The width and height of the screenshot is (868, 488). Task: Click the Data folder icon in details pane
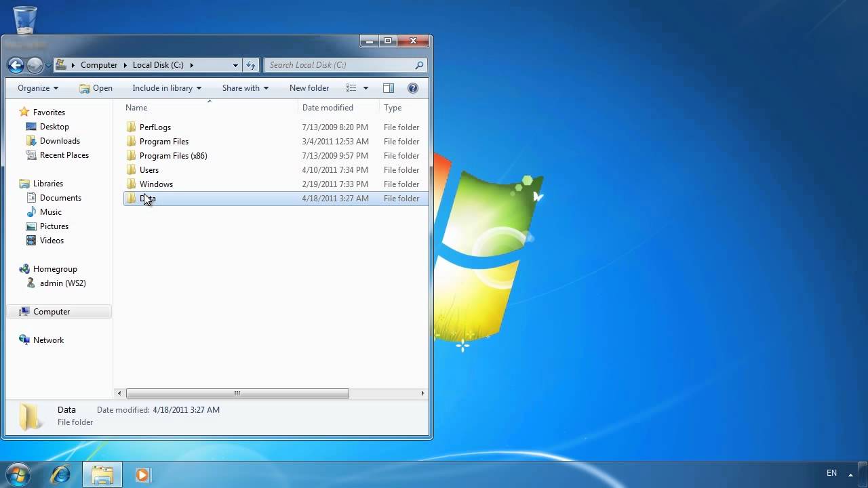pyautogui.click(x=31, y=417)
